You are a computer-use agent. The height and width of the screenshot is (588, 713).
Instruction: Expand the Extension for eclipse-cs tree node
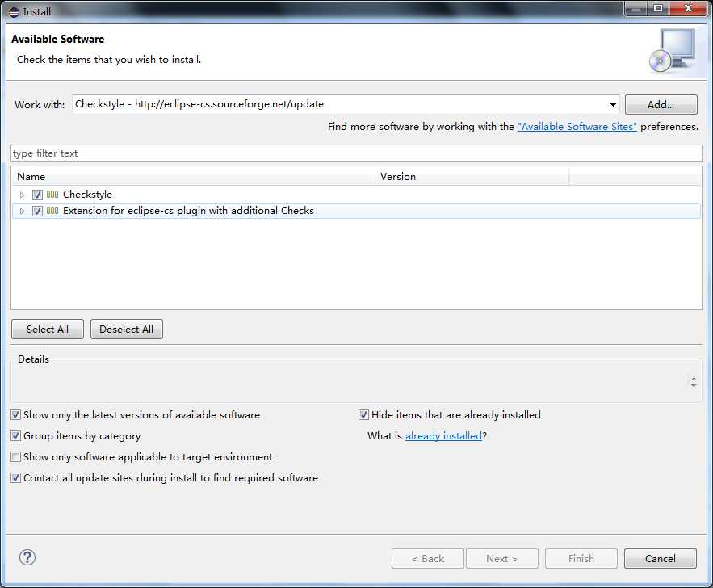(x=22, y=211)
